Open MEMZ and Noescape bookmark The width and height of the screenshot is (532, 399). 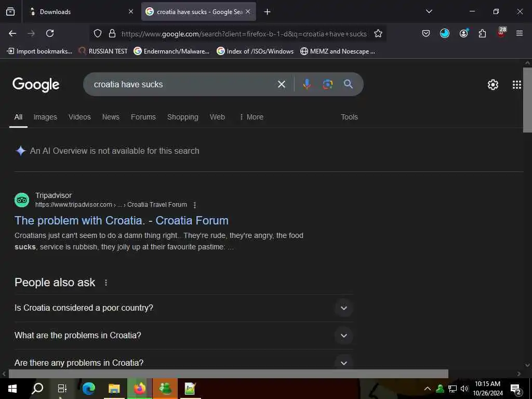tap(338, 51)
